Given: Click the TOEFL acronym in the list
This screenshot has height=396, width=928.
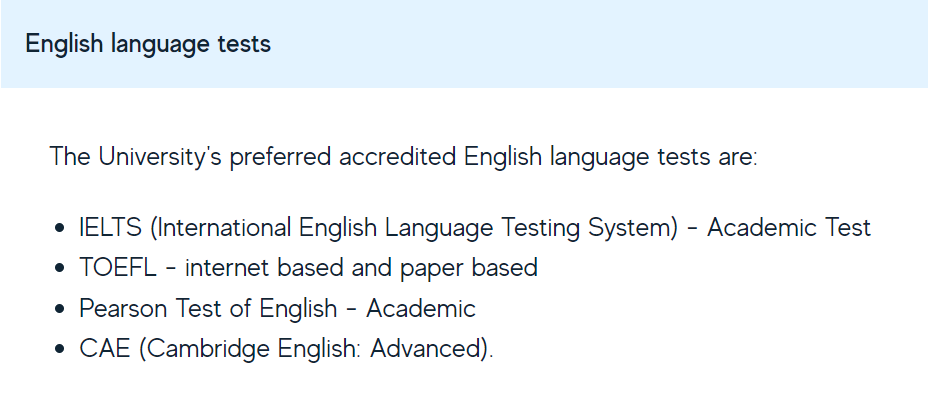Looking at the screenshot, I should click(x=118, y=268).
